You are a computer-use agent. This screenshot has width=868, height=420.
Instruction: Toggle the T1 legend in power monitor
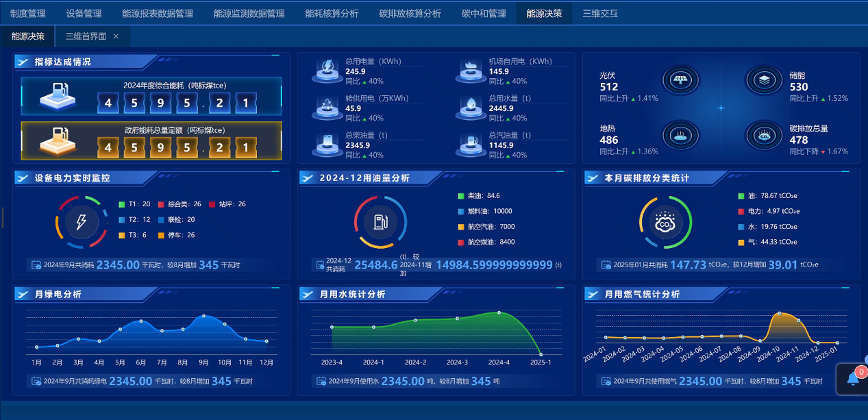pos(134,204)
